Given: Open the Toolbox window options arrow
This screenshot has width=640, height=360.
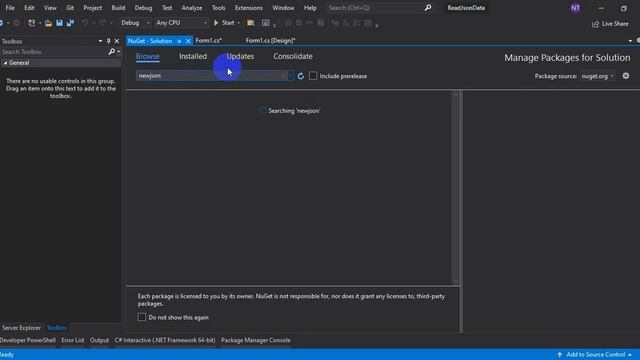Looking at the screenshot, I should [x=100, y=41].
